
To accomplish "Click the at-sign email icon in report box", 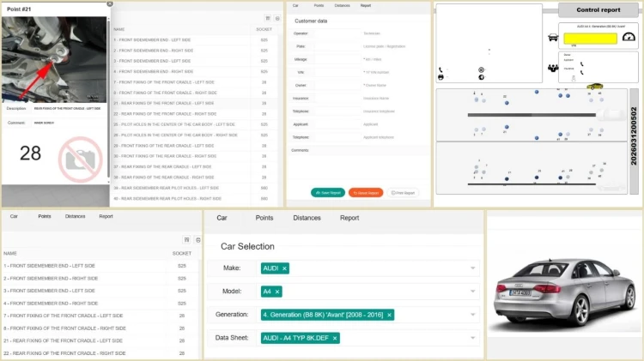I will click(482, 69).
